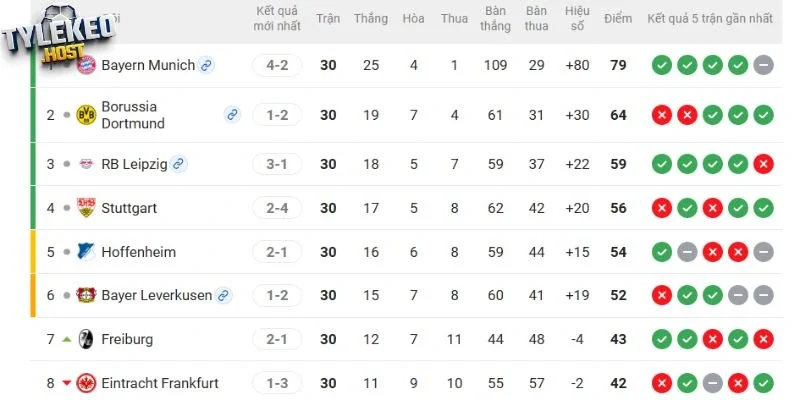Sort table by the Điểm column
This screenshot has height=400, width=800.
point(618,19)
